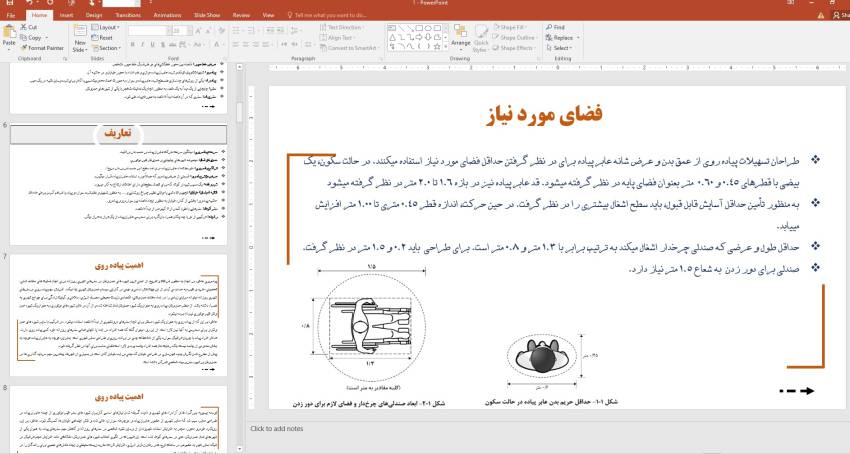This screenshot has width=850, height=454.
Task: Click the slide title فضای مورد نیاز
Action: pyautogui.click(x=544, y=116)
